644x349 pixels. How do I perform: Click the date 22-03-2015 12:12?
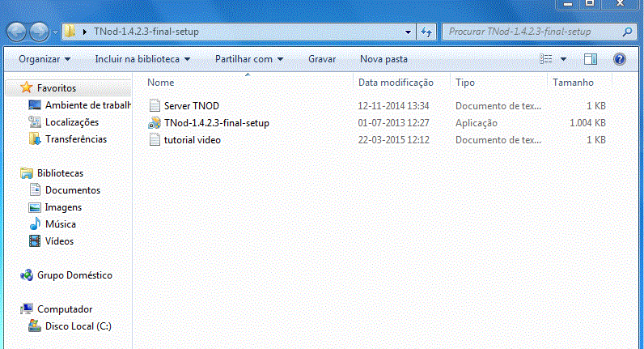pos(393,140)
